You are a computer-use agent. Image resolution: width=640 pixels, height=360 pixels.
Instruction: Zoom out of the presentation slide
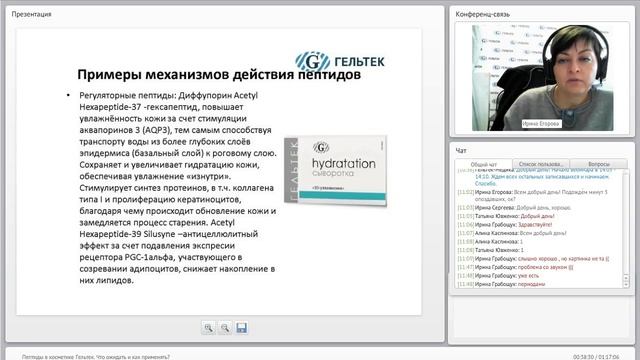225,328
